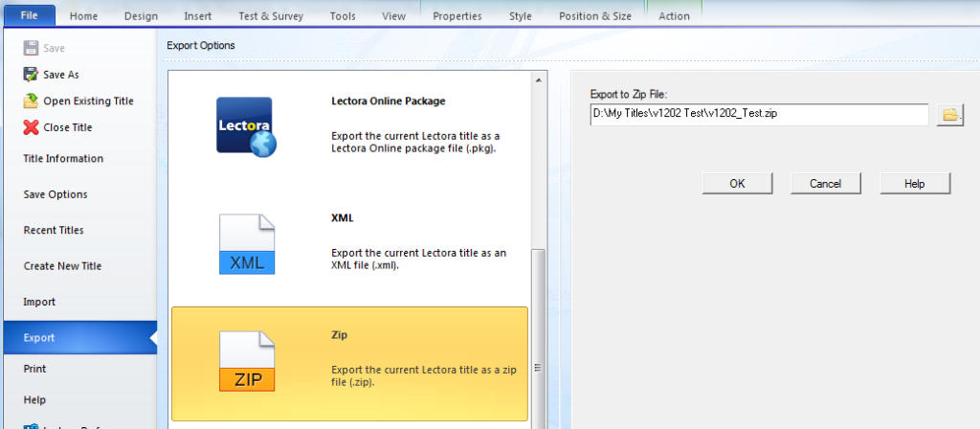Open the Position & Size tab
This screenshot has width=980, height=429.
click(x=595, y=16)
